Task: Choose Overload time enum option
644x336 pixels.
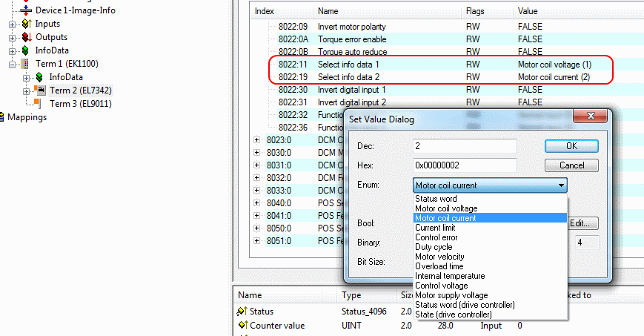Action: tap(490, 266)
